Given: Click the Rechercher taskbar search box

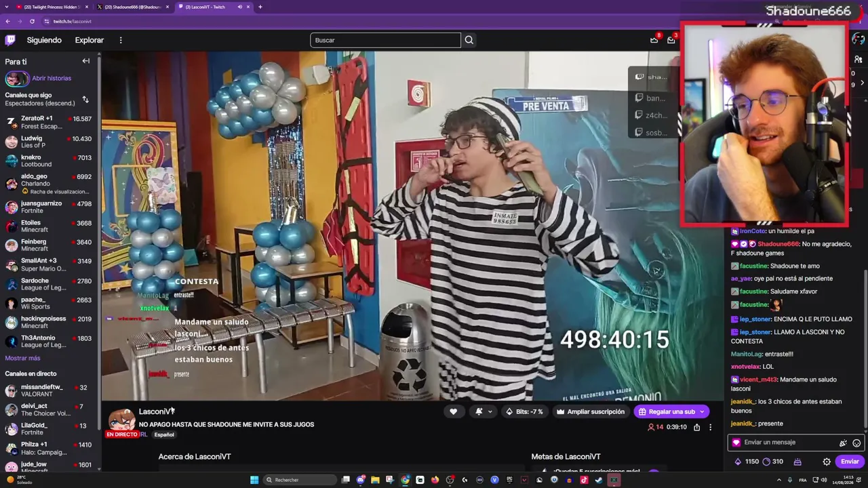Looking at the screenshot, I should (300, 480).
